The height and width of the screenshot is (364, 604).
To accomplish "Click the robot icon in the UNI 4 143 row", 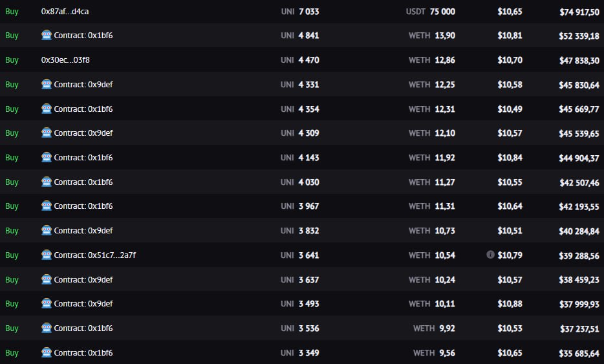I will [x=47, y=157].
